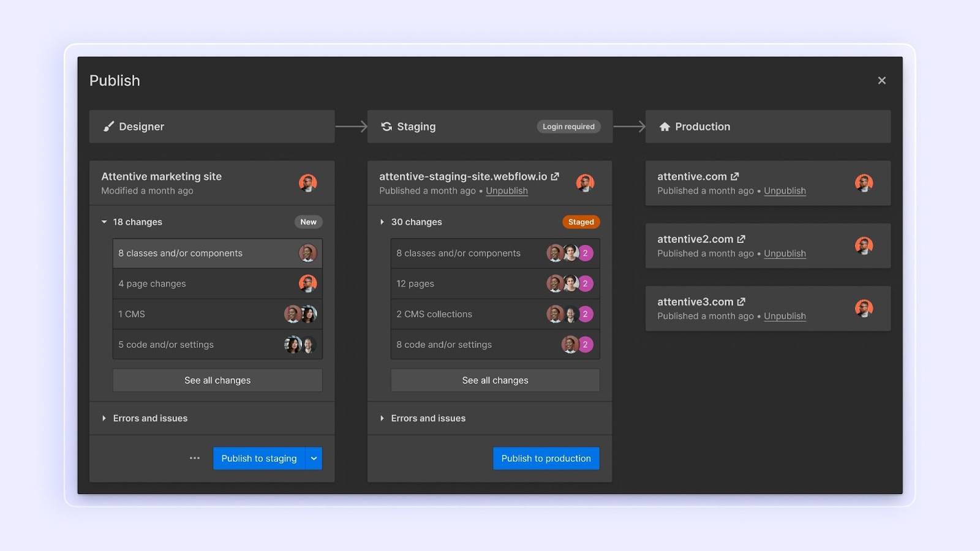This screenshot has height=551, width=980.
Task: Close the Publish dialog
Action: pyautogui.click(x=881, y=81)
